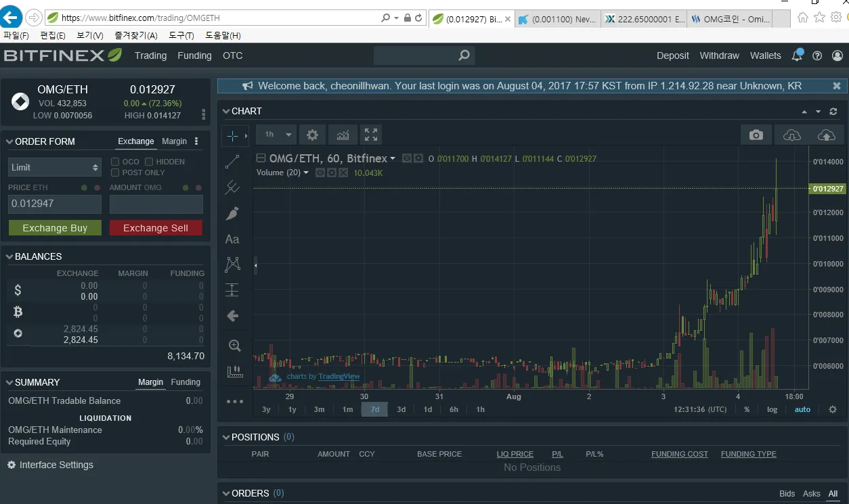Screen dimensions: 849x504
Task: Click the Exchange Sell button
Action: tap(156, 228)
